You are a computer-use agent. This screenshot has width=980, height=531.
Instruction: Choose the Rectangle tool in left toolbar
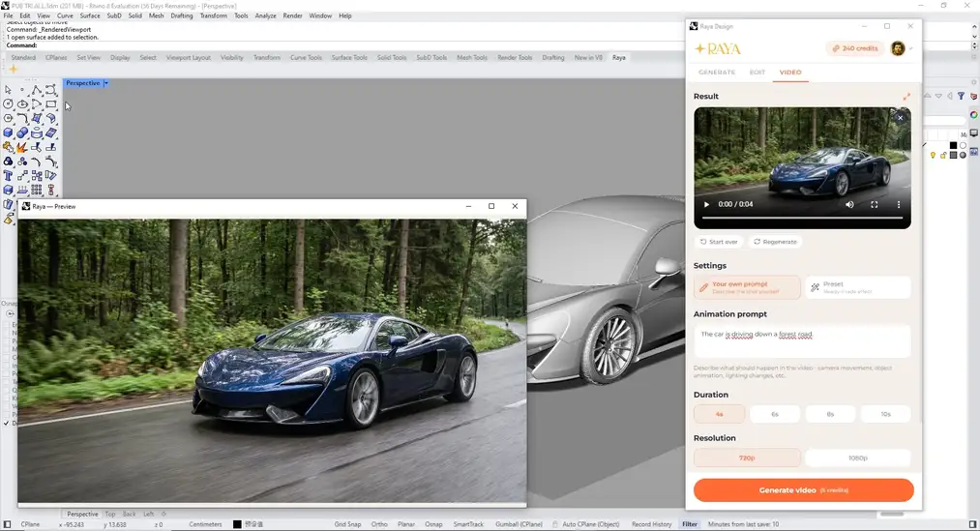tap(50, 103)
